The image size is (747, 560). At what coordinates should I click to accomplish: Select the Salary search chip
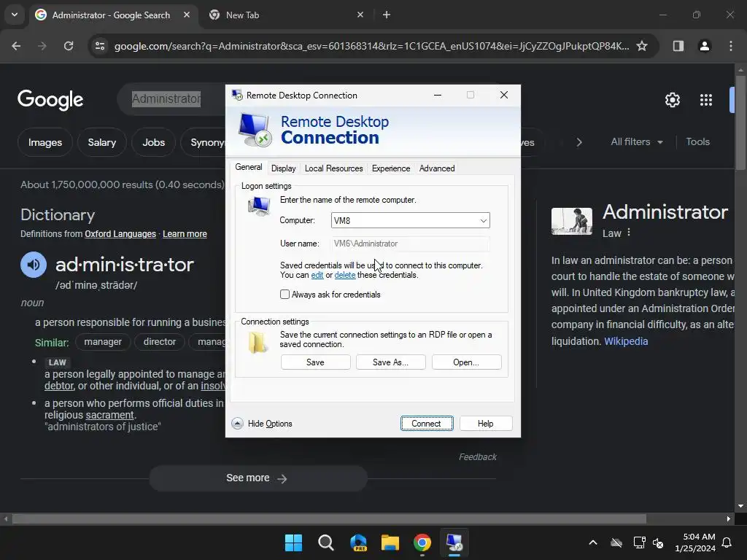coord(102,142)
